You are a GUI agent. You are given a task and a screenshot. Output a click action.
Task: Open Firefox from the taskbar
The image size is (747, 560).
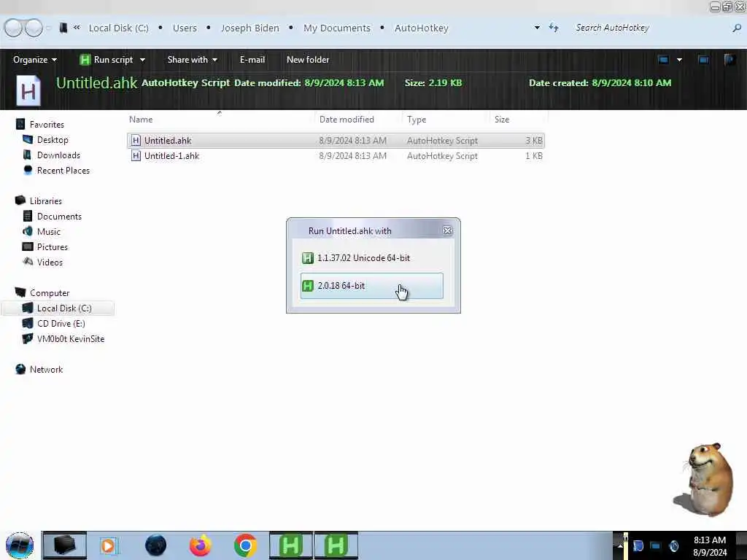[x=200, y=545]
